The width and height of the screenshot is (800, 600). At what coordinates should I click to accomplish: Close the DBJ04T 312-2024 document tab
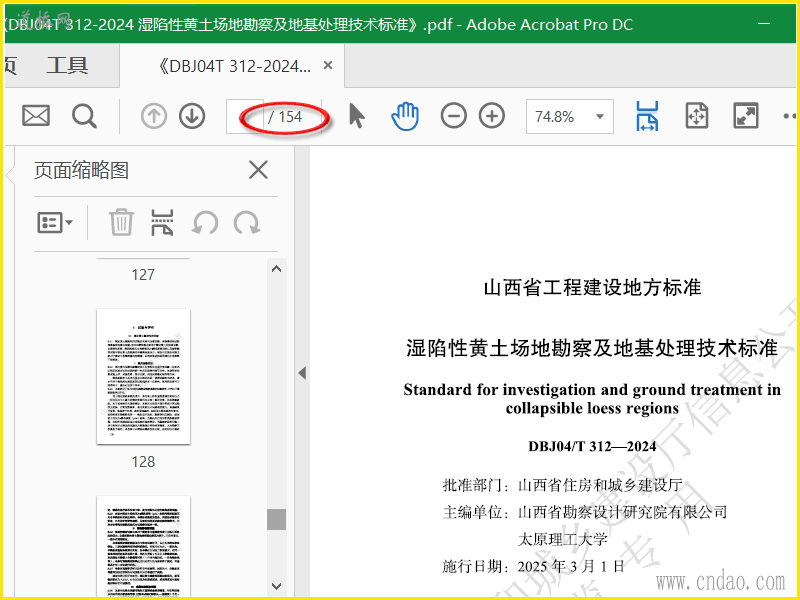click(x=328, y=65)
